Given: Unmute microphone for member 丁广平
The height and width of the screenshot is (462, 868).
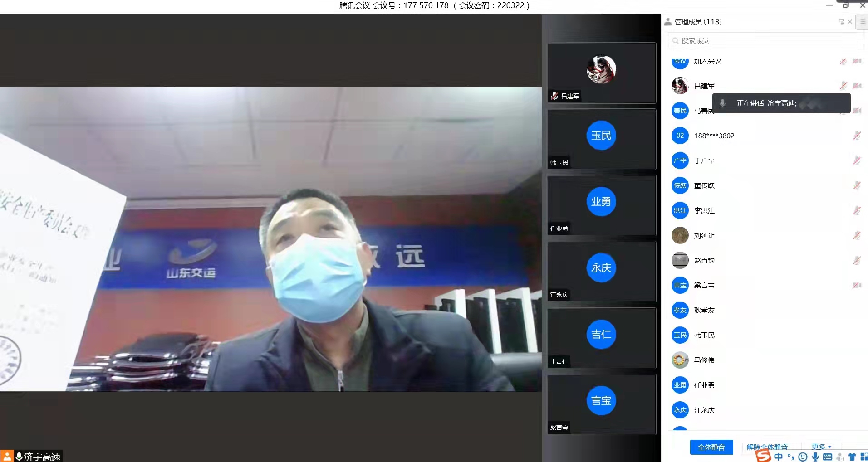Looking at the screenshot, I should click(857, 160).
